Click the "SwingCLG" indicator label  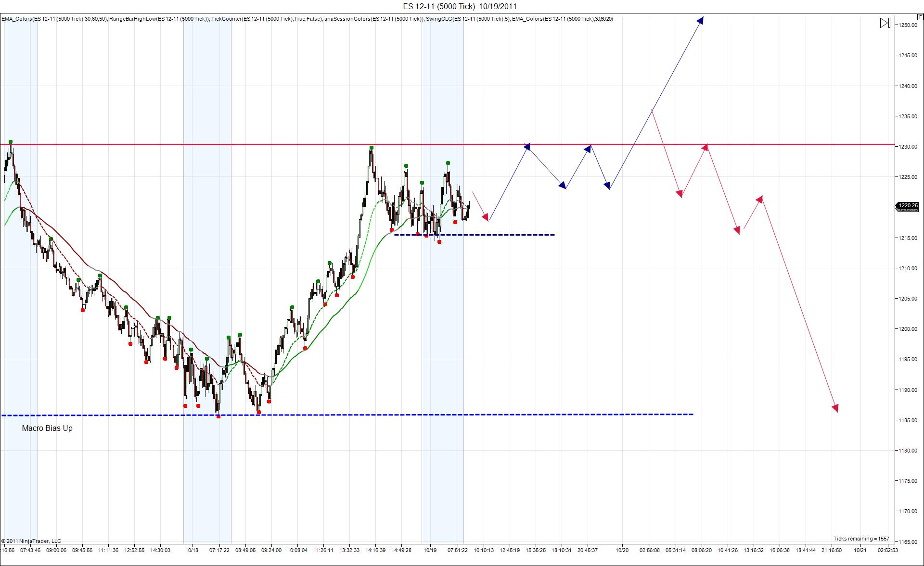point(468,19)
